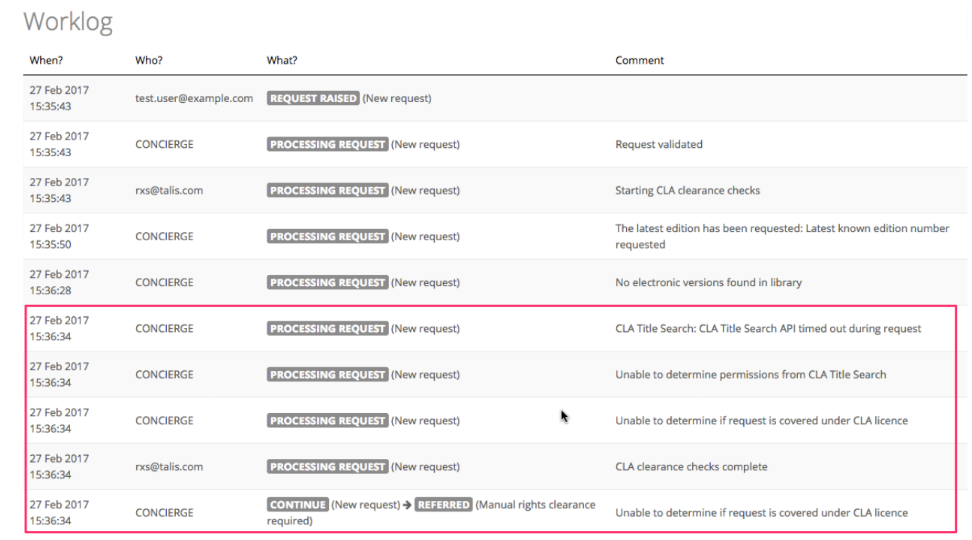Click PROCESSING REQUEST badge in 'Starting CLA clearance checks' row

327,190
